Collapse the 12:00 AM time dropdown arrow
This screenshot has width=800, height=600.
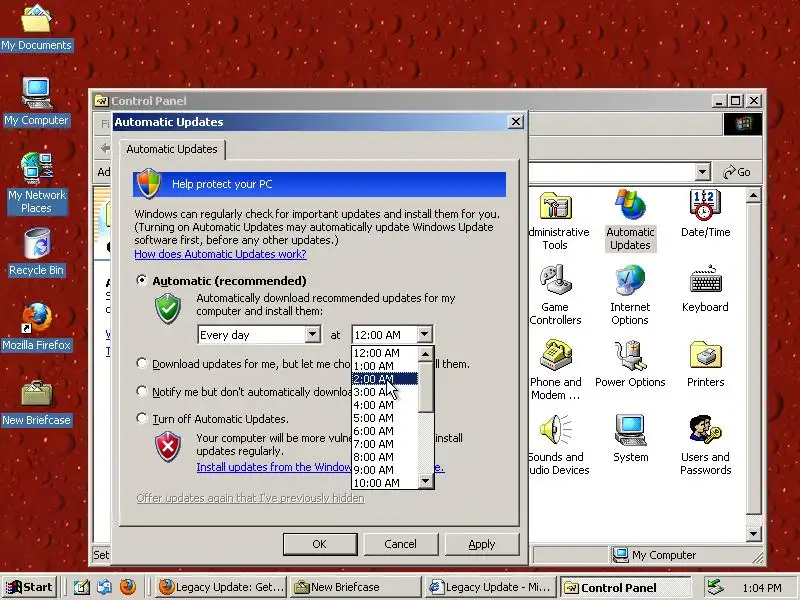tap(424, 335)
